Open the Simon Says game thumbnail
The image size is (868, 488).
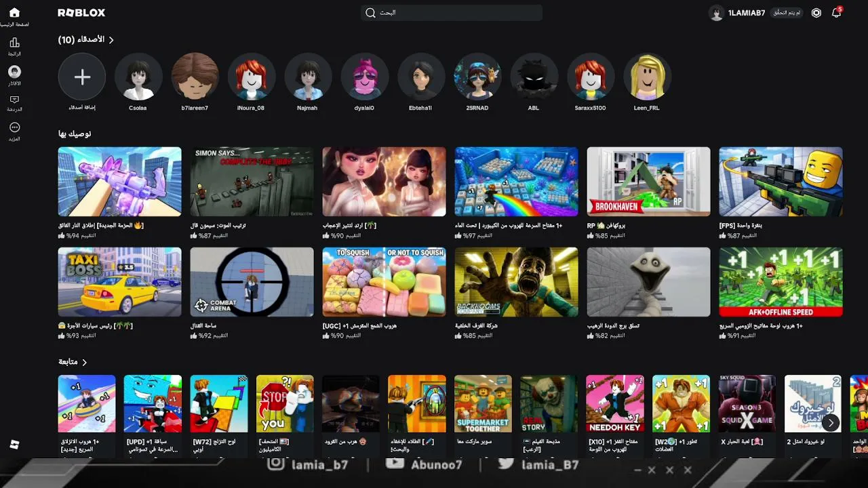252,182
